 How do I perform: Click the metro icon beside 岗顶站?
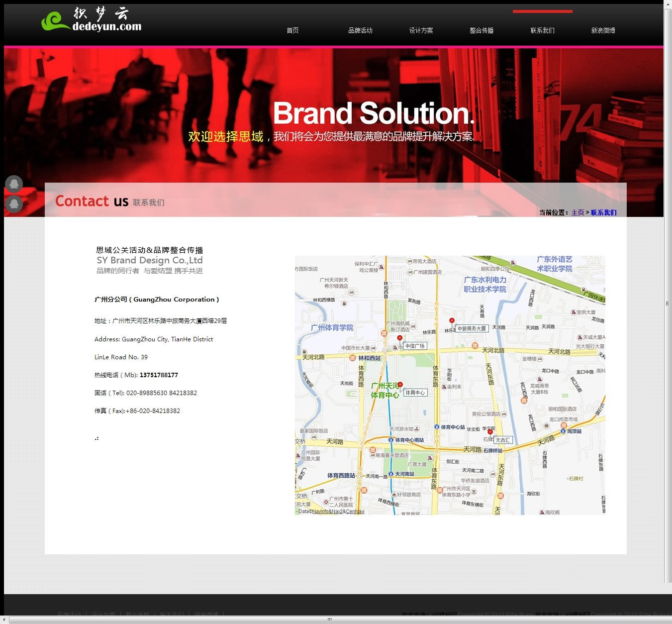tap(563, 431)
